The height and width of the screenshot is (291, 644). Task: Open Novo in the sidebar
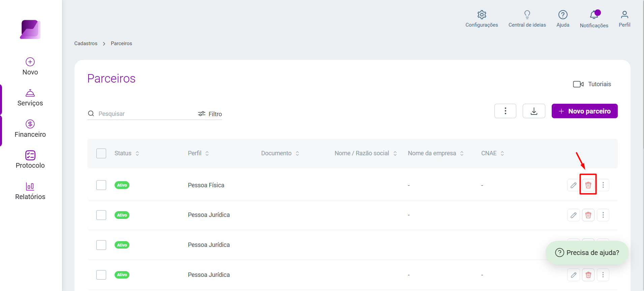(x=30, y=67)
